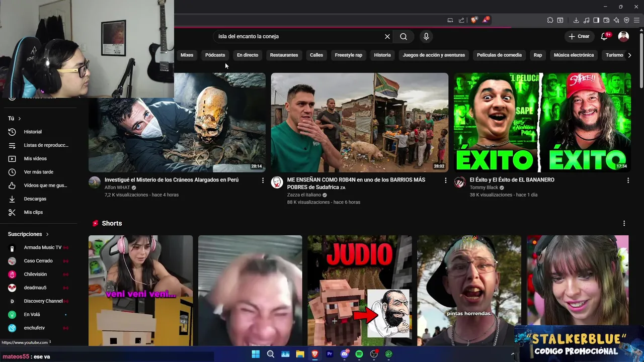Open OBS Studio from the taskbar
The image size is (644, 362).
374,354
